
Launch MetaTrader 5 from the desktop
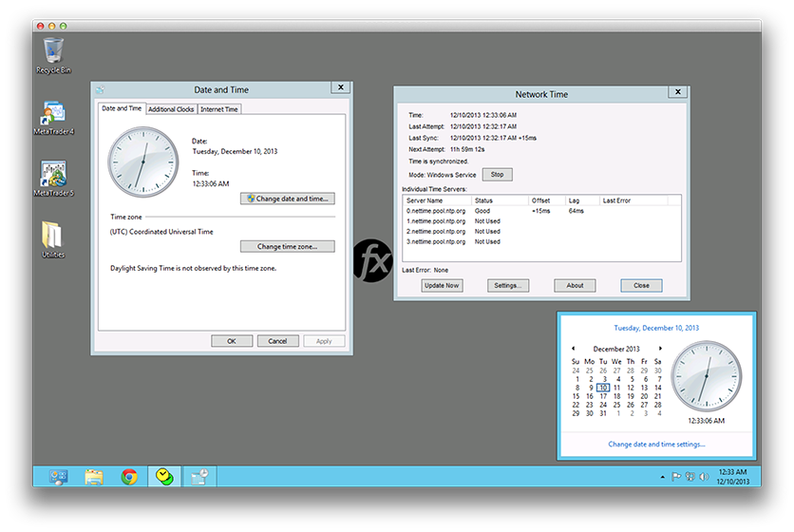pos(53,176)
